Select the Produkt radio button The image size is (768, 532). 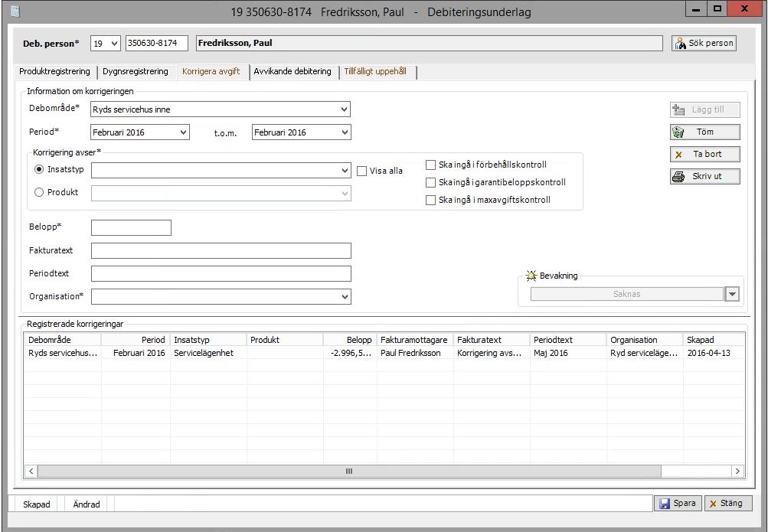39,192
